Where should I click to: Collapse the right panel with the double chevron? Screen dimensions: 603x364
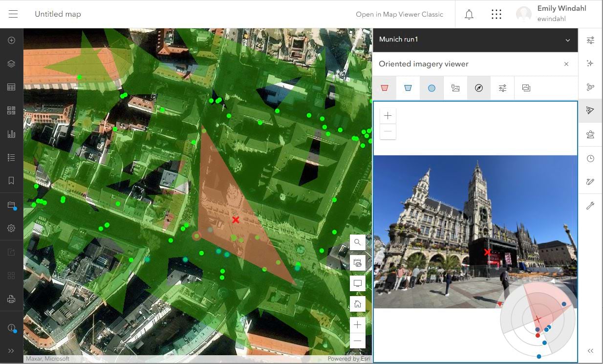[590, 351]
